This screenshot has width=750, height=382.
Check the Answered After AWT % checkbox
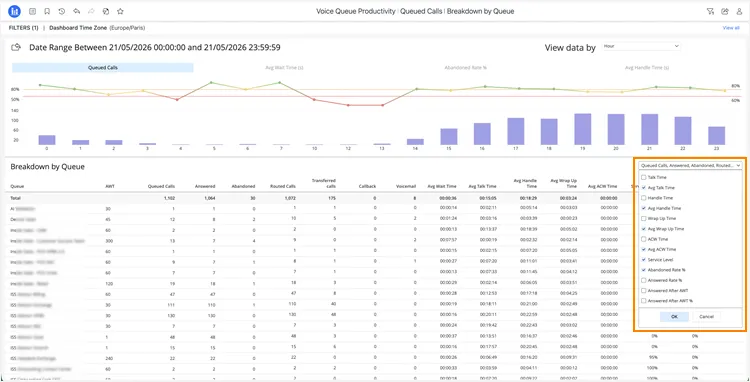click(644, 301)
